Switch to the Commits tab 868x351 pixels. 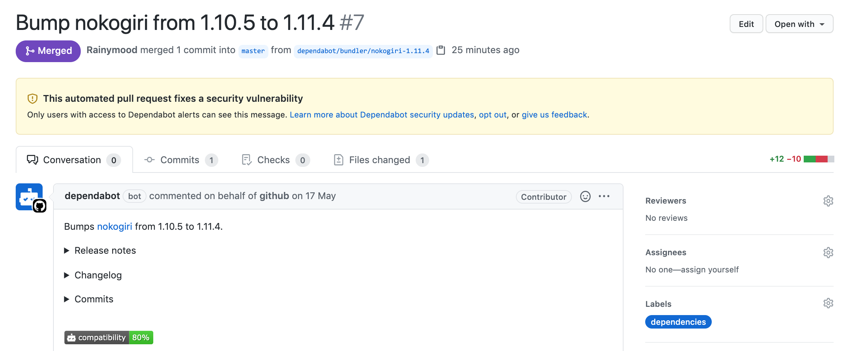pos(181,160)
